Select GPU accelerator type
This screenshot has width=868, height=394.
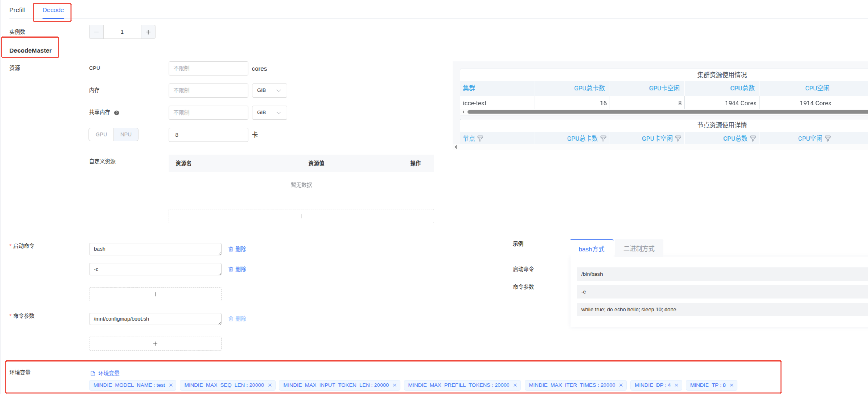point(101,134)
